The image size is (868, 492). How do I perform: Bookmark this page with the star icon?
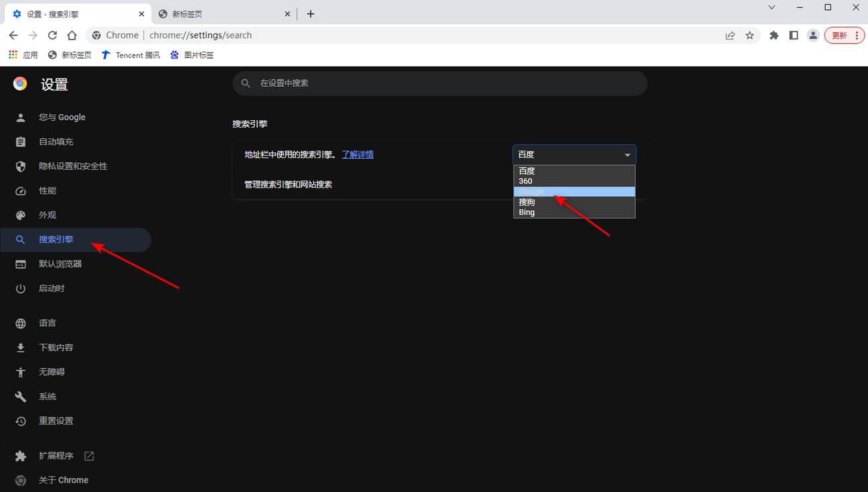(x=750, y=35)
